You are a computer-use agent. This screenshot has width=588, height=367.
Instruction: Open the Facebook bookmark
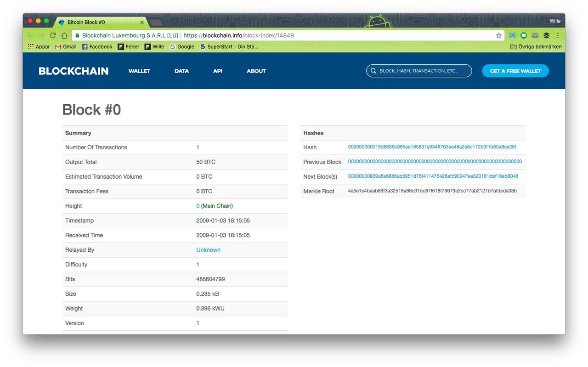[x=97, y=46]
